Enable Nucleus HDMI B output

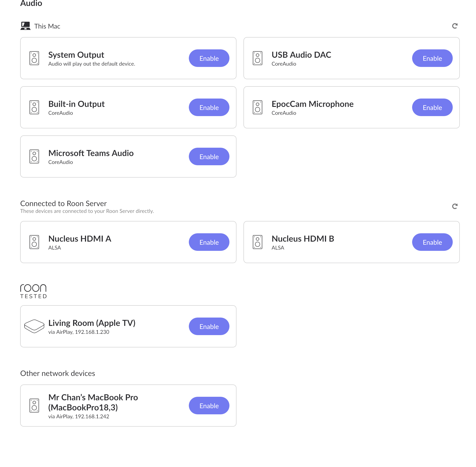(432, 242)
